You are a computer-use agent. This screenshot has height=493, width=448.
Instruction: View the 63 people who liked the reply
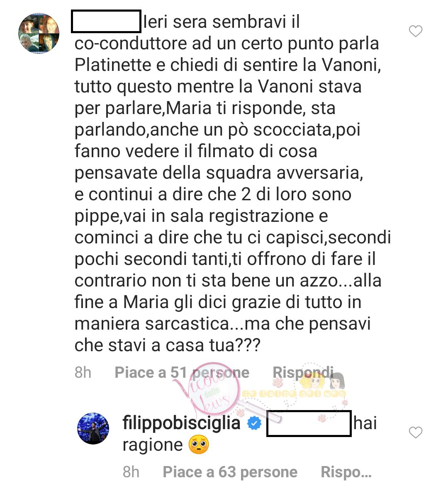(230, 472)
